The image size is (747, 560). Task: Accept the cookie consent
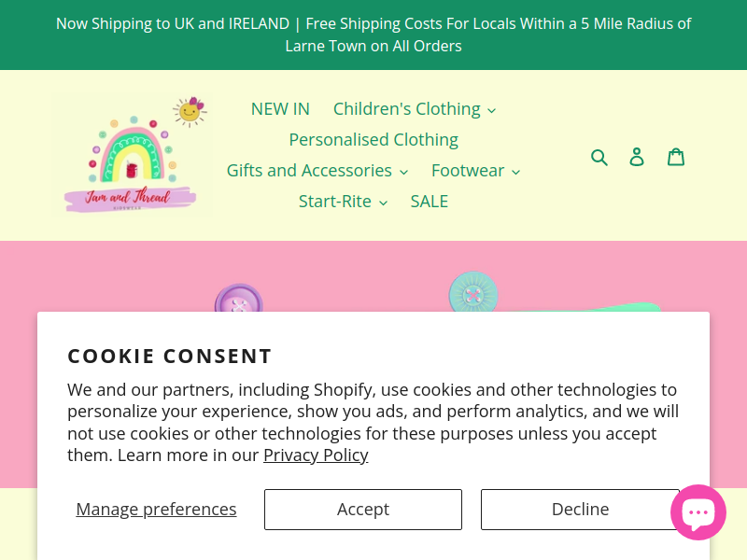pyautogui.click(x=363, y=510)
